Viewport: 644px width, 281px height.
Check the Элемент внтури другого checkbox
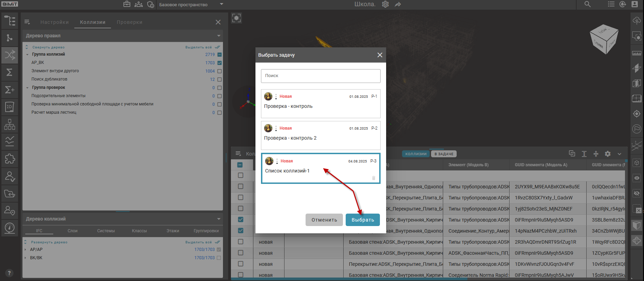[220, 71]
